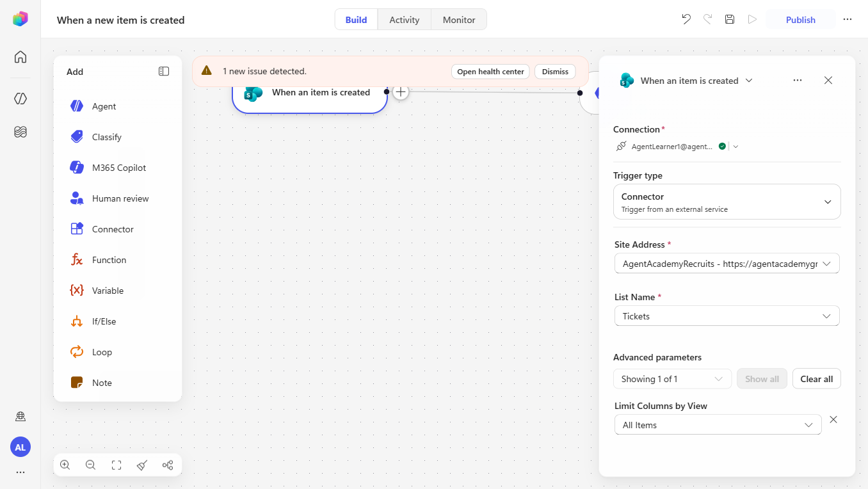Add a Connector node
The image size is (868, 489).
click(x=118, y=229)
